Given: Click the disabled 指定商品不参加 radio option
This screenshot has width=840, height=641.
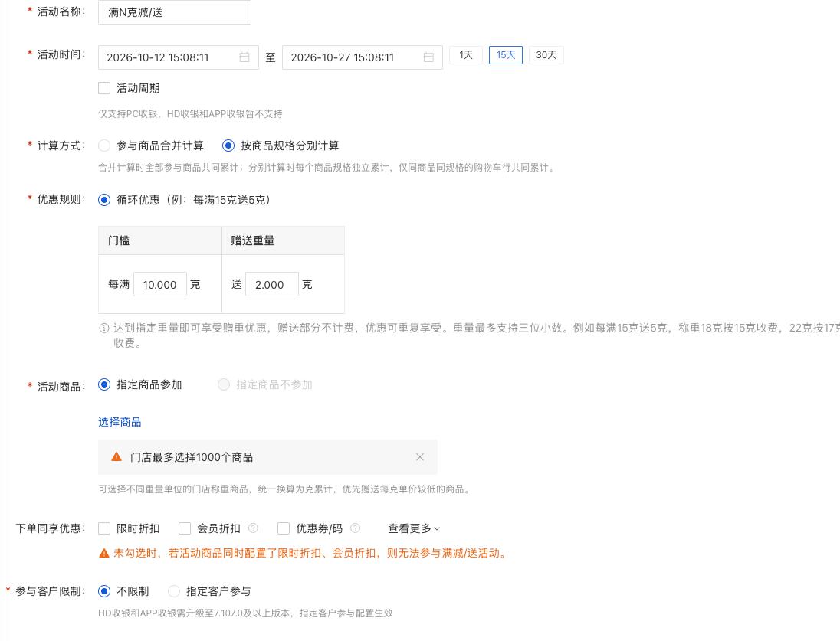Looking at the screenshot, I should 224,384.
